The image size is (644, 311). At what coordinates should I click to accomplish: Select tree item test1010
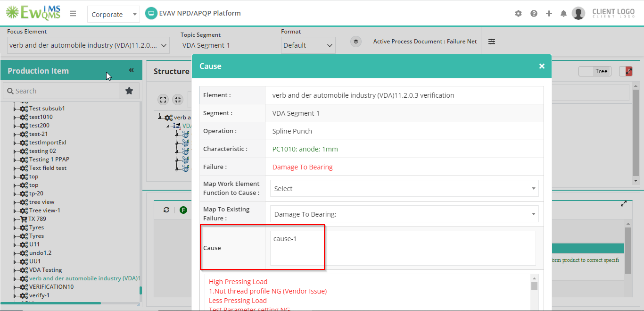pos(41,117)
